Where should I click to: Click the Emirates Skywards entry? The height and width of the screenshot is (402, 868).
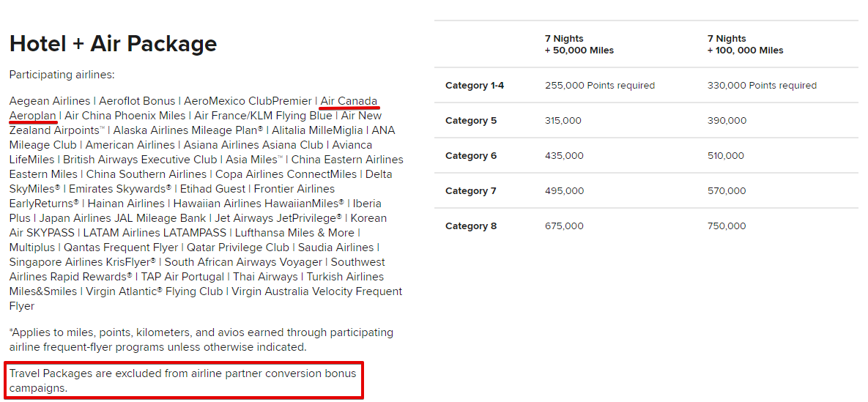(120, 189)
